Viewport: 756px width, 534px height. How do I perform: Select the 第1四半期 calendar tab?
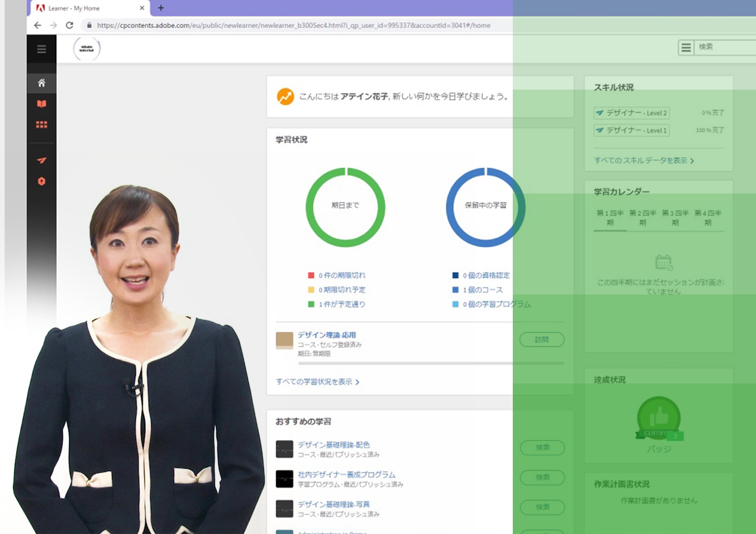coord(610,217)
